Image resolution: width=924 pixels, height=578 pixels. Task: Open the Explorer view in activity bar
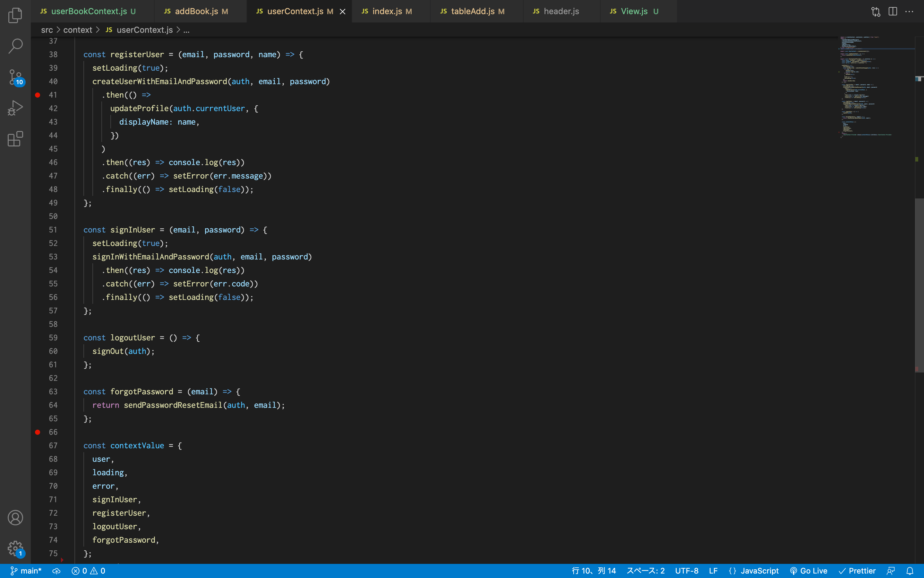[15, 15]
